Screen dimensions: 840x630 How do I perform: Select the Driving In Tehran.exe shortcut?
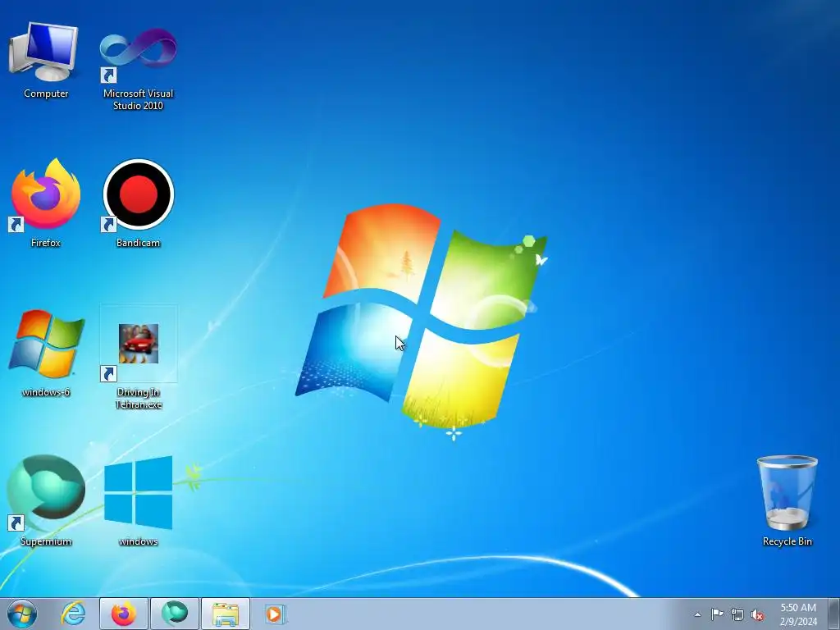(x=138, y=357)
